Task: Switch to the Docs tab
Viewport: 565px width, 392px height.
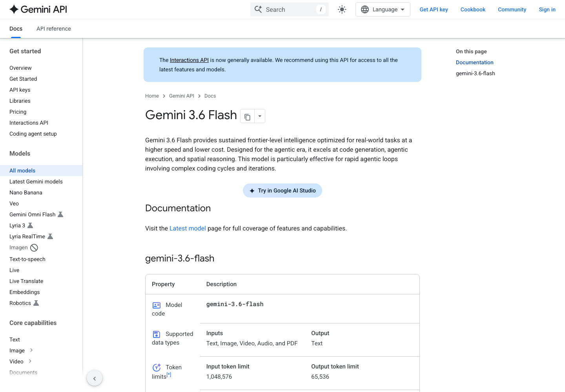Action: (16, 29)
